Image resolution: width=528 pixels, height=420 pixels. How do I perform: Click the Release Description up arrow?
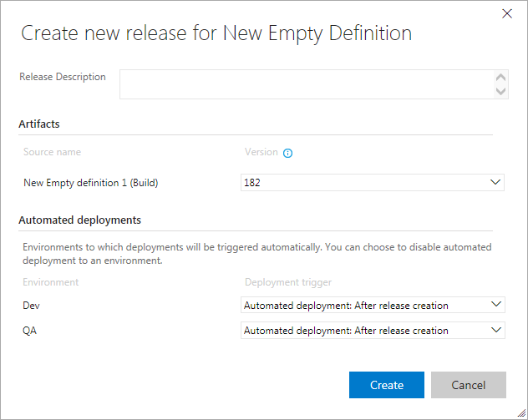point(501,78)
